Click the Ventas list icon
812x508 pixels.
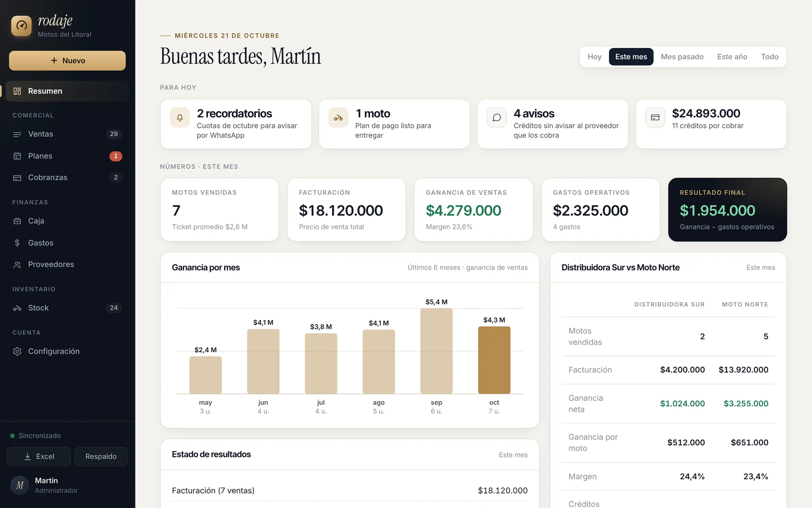click(17, 134)
